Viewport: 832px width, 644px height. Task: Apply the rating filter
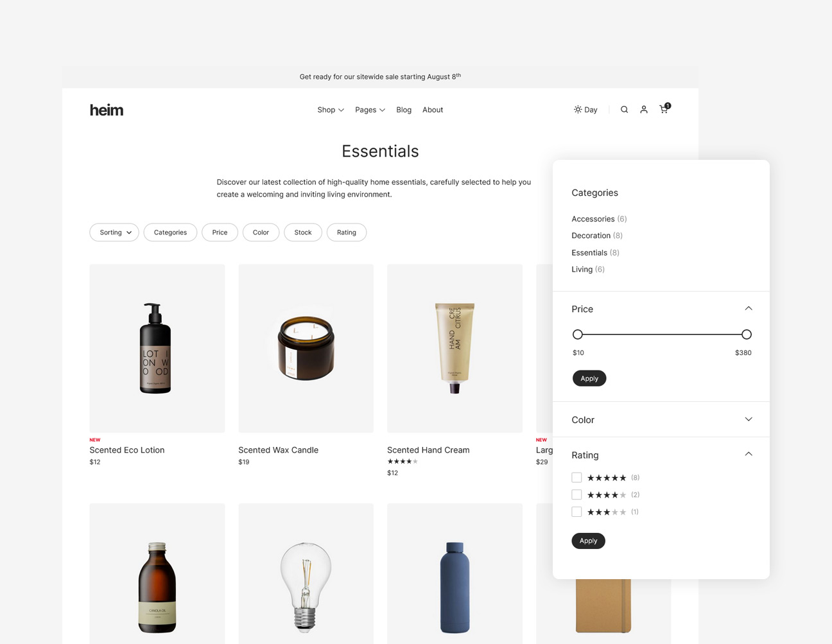click(x=588, y=541)
